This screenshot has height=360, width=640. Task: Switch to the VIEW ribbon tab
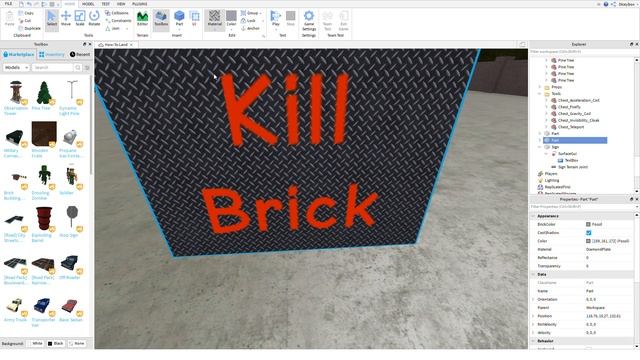click(x=121, y=4)
